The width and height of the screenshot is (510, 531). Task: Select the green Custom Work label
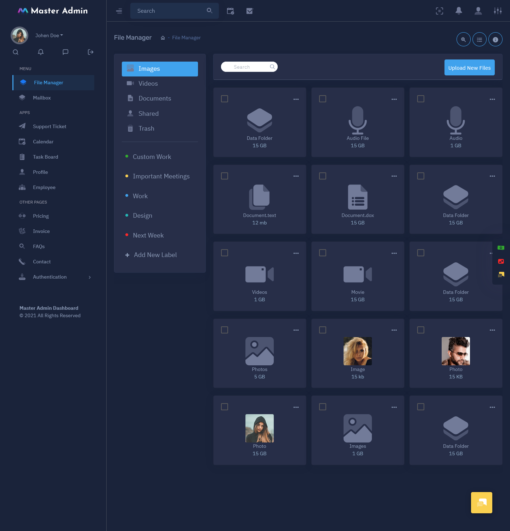[x=152, y=157]
